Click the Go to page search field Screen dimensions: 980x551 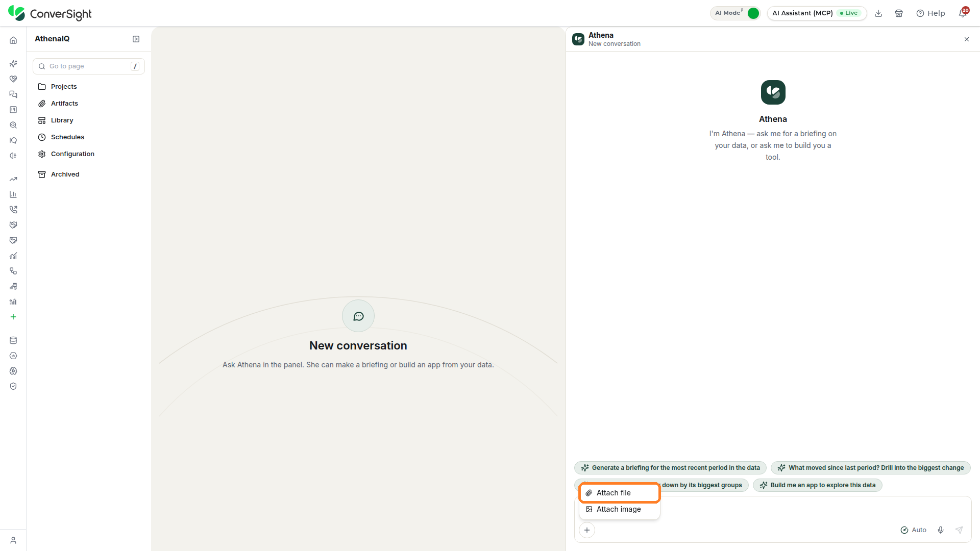[89, 66]
